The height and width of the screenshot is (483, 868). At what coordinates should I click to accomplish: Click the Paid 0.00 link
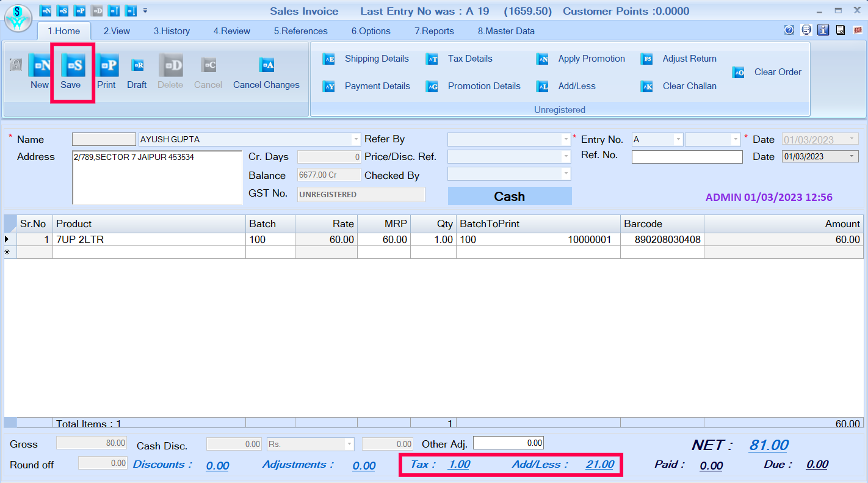(711, 465)
